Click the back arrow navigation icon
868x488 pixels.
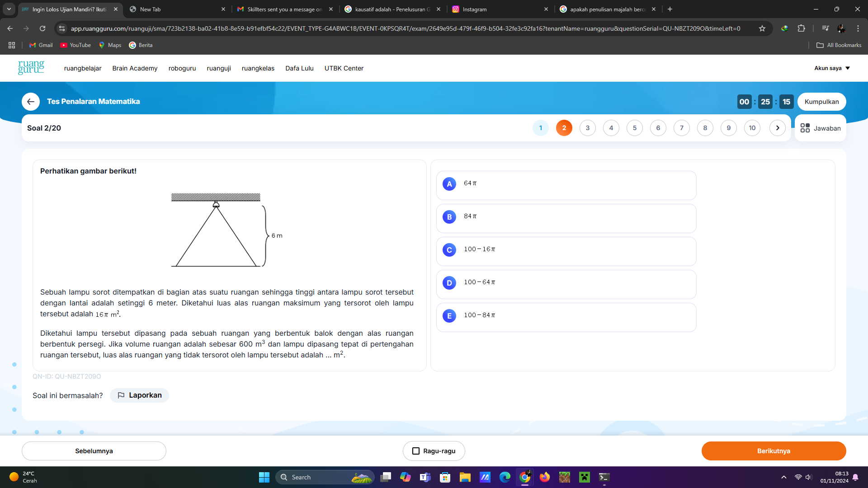pos(30,101)
